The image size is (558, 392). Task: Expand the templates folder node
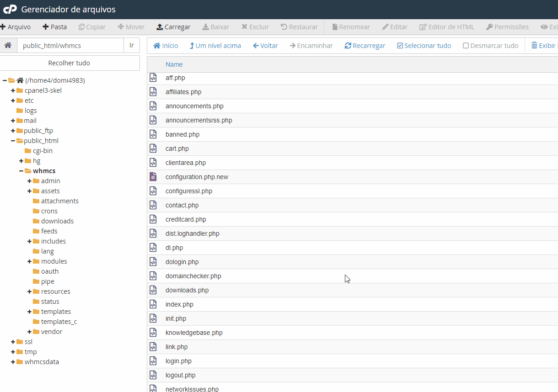(29, 312)
